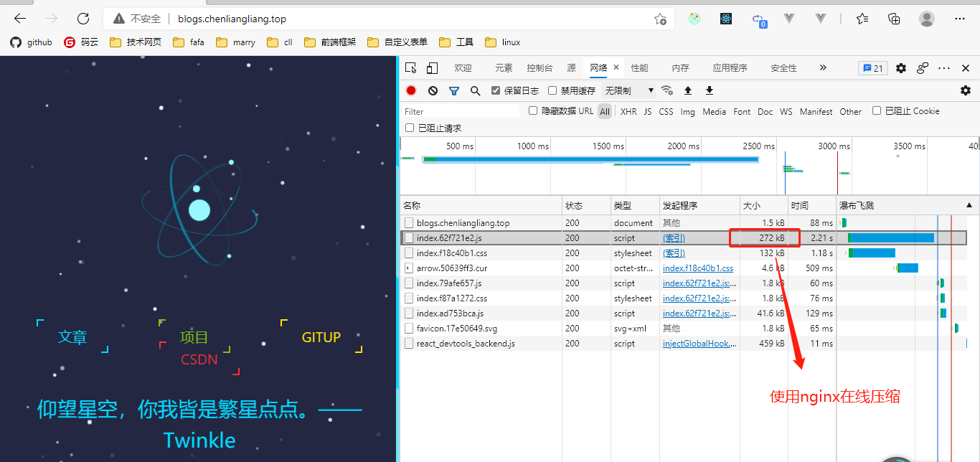Toggle the device emulation icon in DevTools
Viewport: 980px width, 462px height.
tap(431, 67)
